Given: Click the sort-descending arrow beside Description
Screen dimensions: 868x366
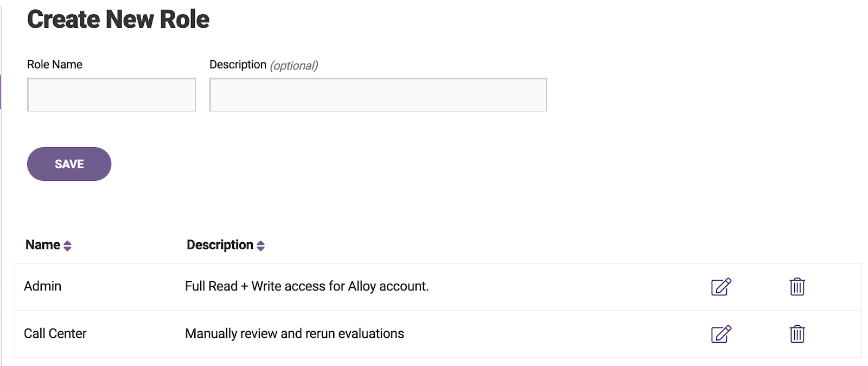Looking at the screenshot, I should [260, 249].
